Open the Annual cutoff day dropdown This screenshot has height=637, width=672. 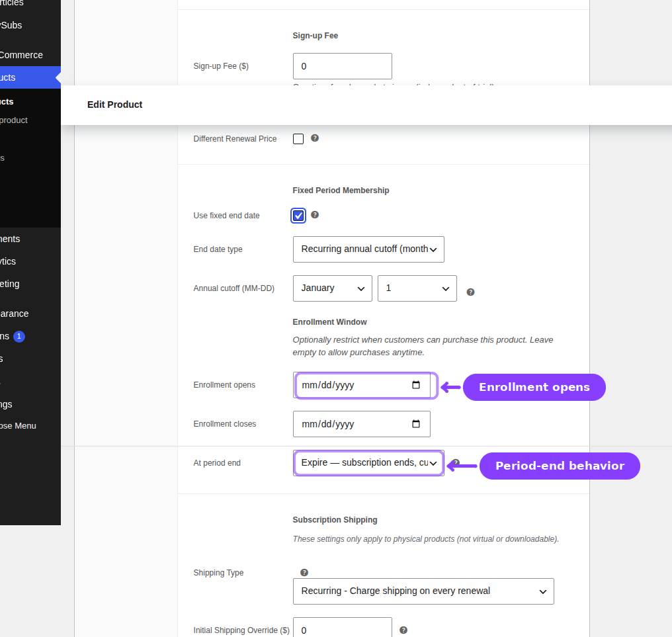tap(417, 288)
